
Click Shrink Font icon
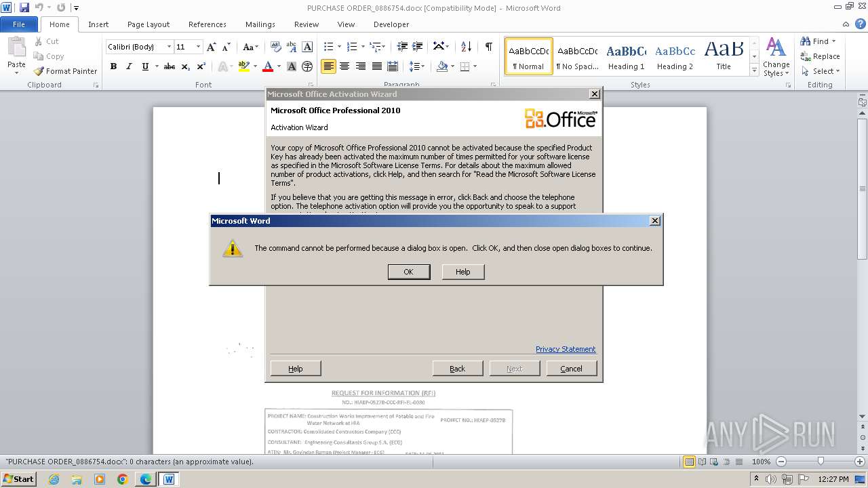(226, 47)
